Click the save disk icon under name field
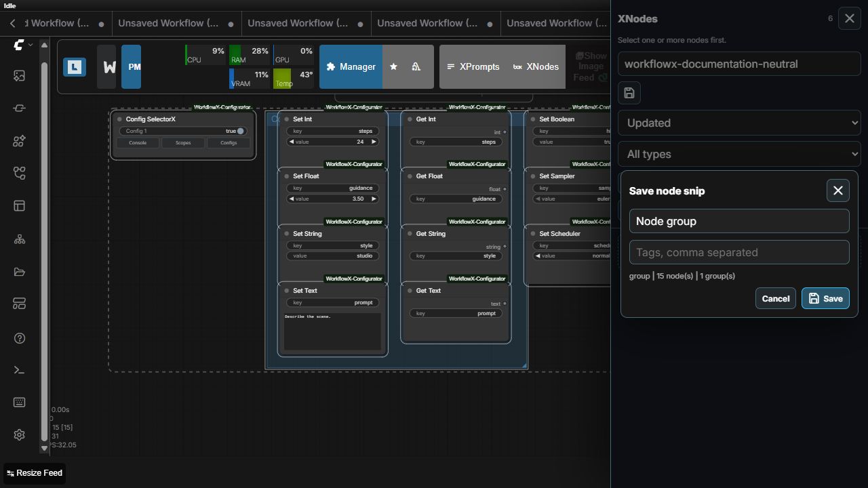Viewport: 868px width, 488px height. (x=629, y=93)
